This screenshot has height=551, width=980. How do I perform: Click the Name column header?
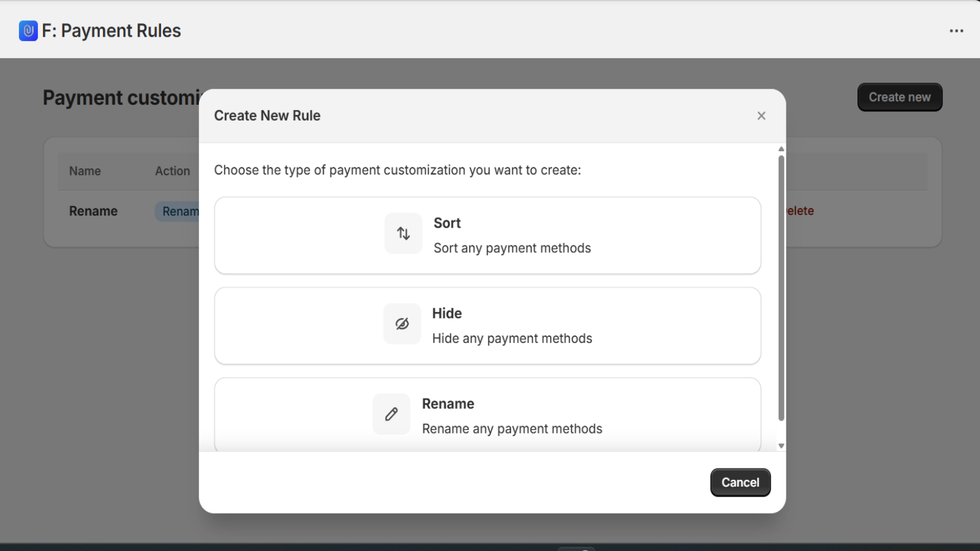[x=85, y=171]
